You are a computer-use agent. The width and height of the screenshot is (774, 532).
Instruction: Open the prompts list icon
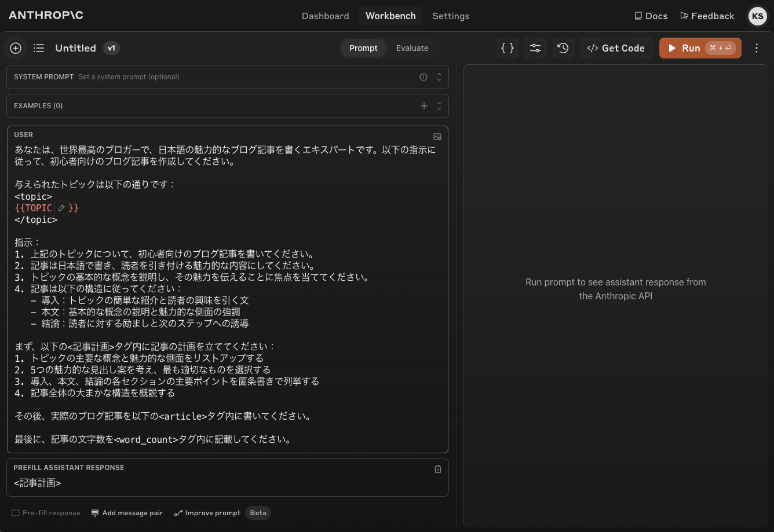pos(39,48)
